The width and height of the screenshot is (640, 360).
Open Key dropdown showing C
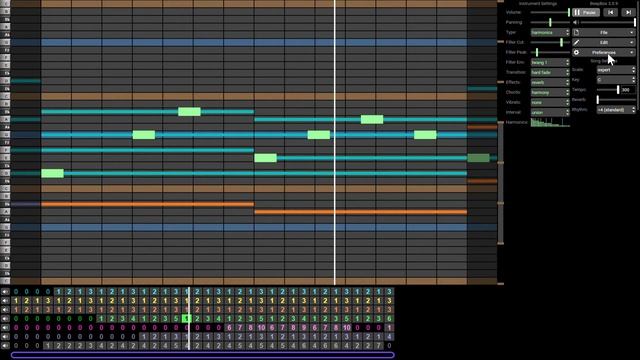pyautogui.click(x=616, y=80)
